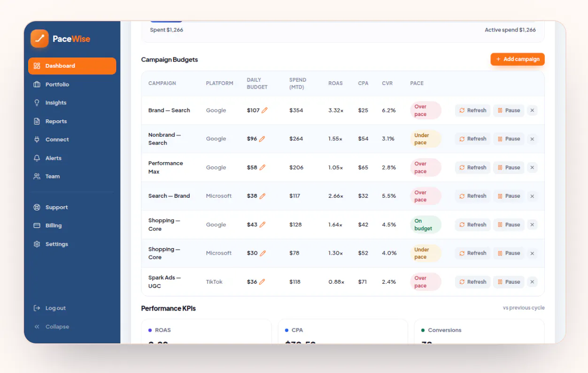Remove the Spark Ads — UGC campaign row
This screenshot has height=373, width=588.
532,282
